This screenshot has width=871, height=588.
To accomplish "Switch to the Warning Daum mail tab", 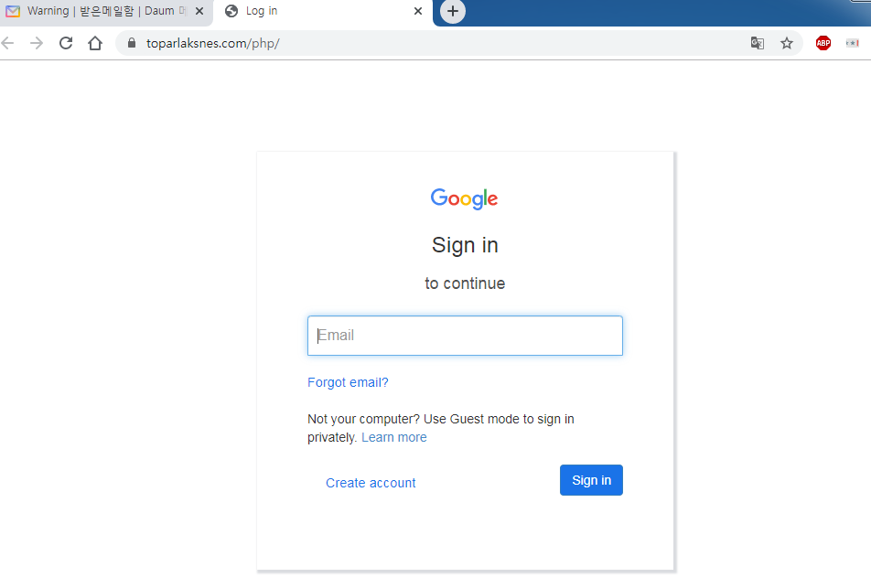I will (105, 12).
